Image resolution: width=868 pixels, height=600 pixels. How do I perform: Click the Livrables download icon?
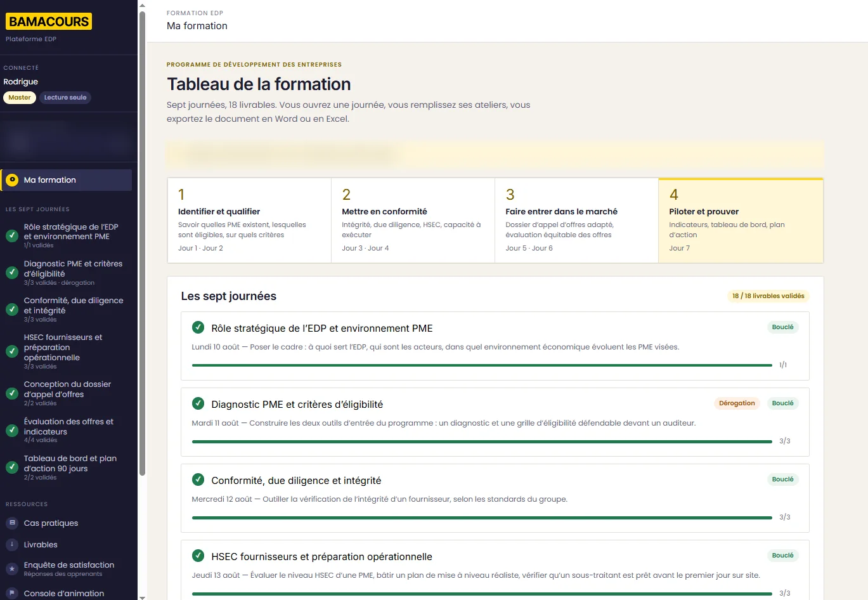pyautogui.click(x=12, y=545)
